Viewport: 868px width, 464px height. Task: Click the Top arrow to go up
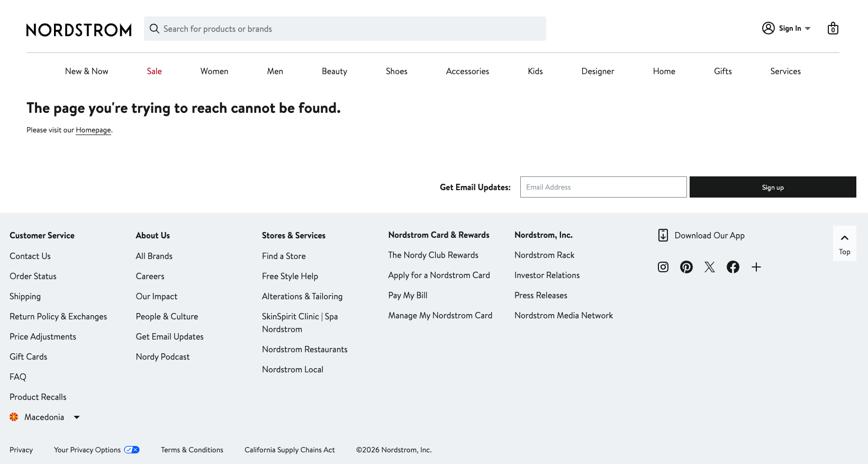click(x=845, y=243)
